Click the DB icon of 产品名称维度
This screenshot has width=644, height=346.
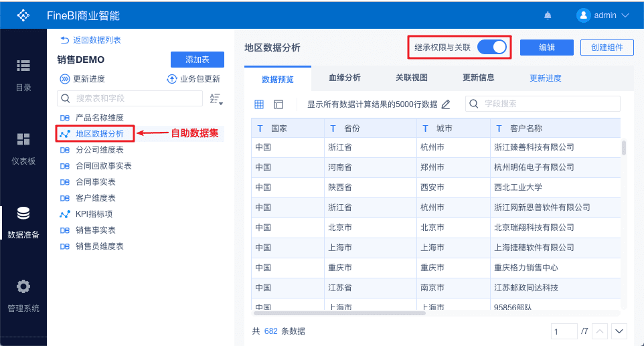65,118
